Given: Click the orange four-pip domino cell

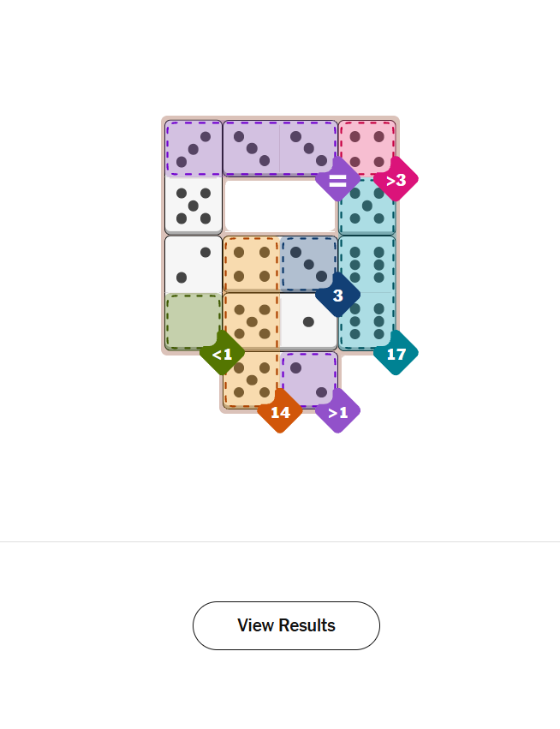Looking at the screenshot, I should pos(251,264).
